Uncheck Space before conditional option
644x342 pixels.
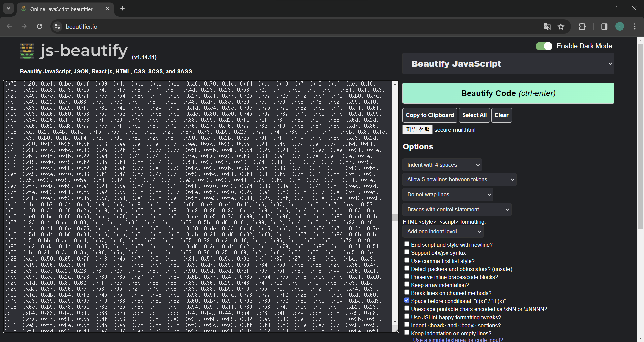407,300
